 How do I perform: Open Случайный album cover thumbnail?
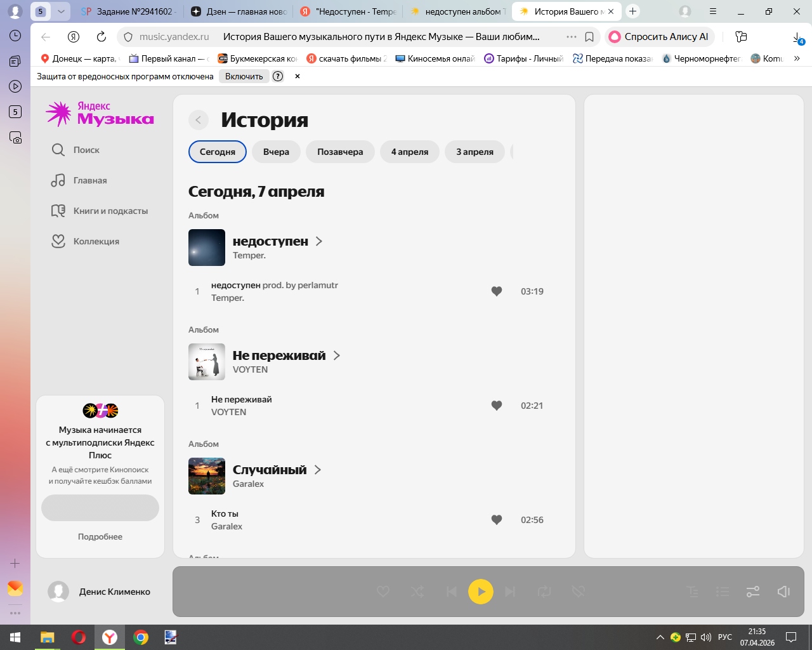point(207,476)
